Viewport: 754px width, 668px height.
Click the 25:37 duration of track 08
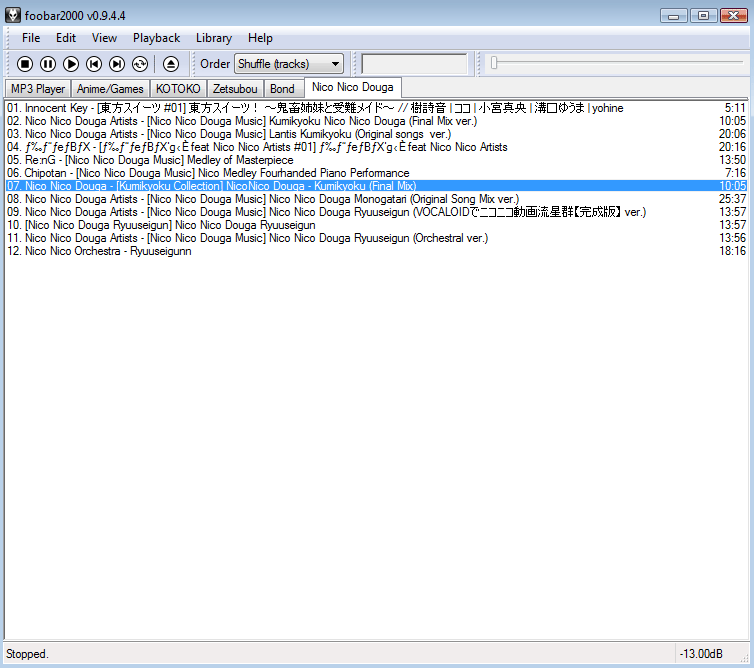pos(732,199)
